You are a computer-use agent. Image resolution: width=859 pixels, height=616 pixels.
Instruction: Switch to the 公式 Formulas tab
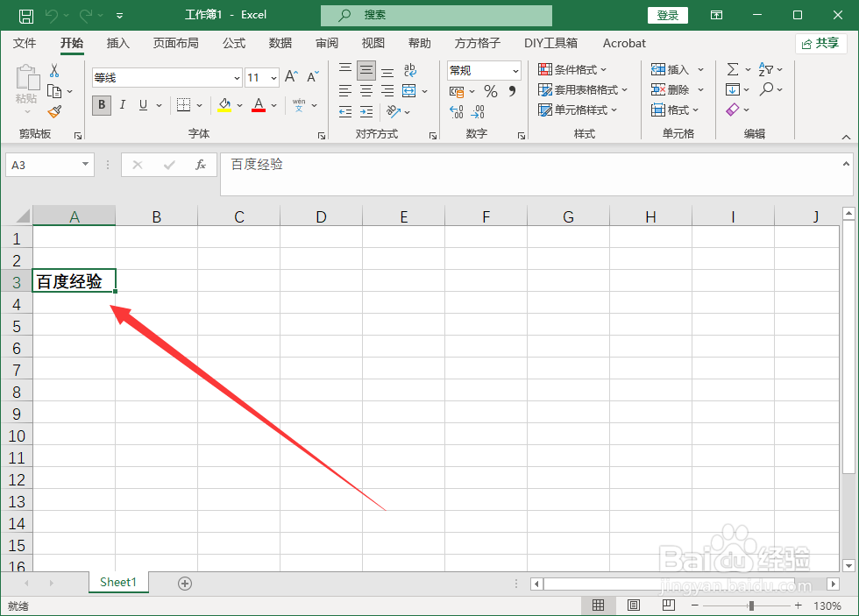pyautogui.click(x=234, y=43)
